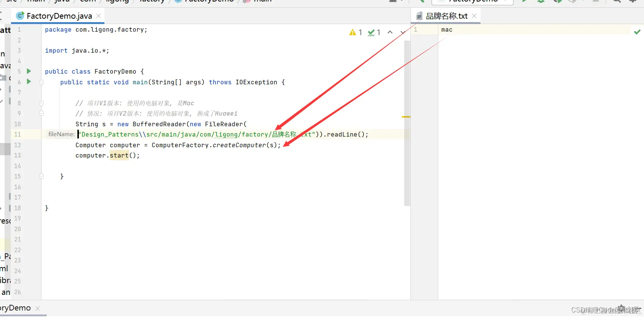644x317 pixels.
Task: Click the BufferedReader constructor on line 10
Action: click(x=159, y=124)
